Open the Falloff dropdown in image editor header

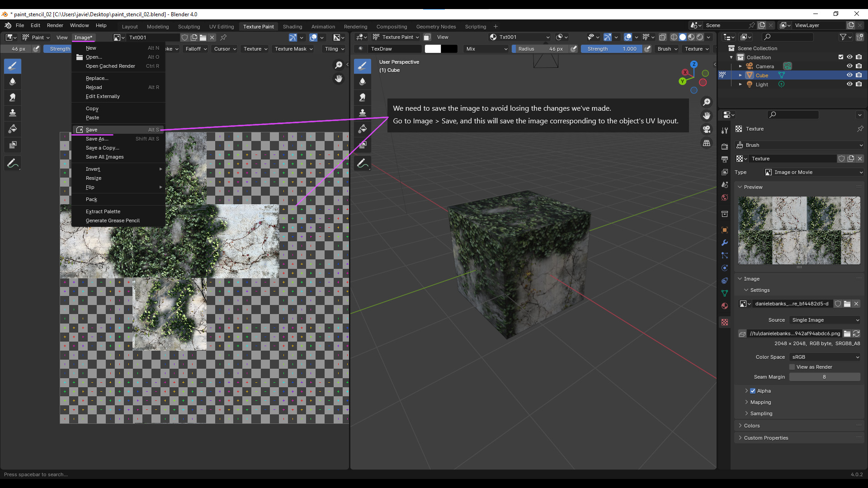[196, 49]
